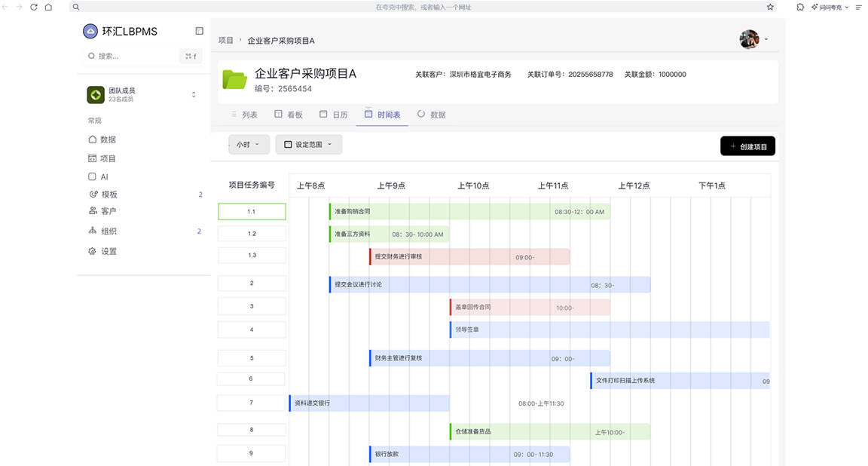Viewport: 868px width, 466px height.
Task: Open 数据 in sidebar
Action: [102, 139]
